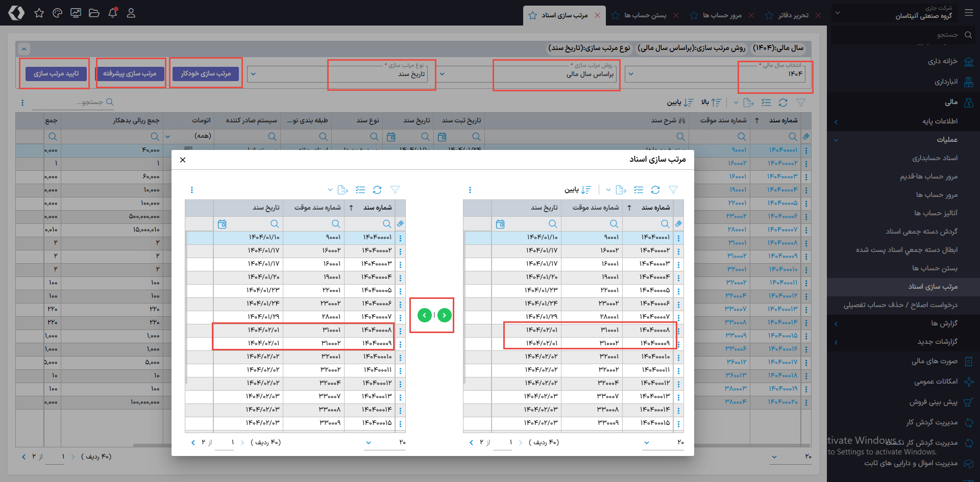Switch to the بستن حساب ها tab

click(645, 15)
